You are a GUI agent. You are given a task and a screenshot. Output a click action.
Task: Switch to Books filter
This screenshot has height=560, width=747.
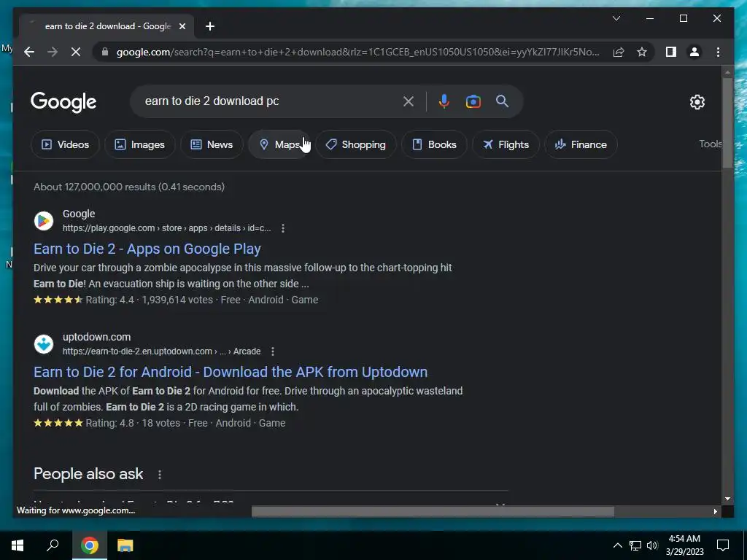434,144
